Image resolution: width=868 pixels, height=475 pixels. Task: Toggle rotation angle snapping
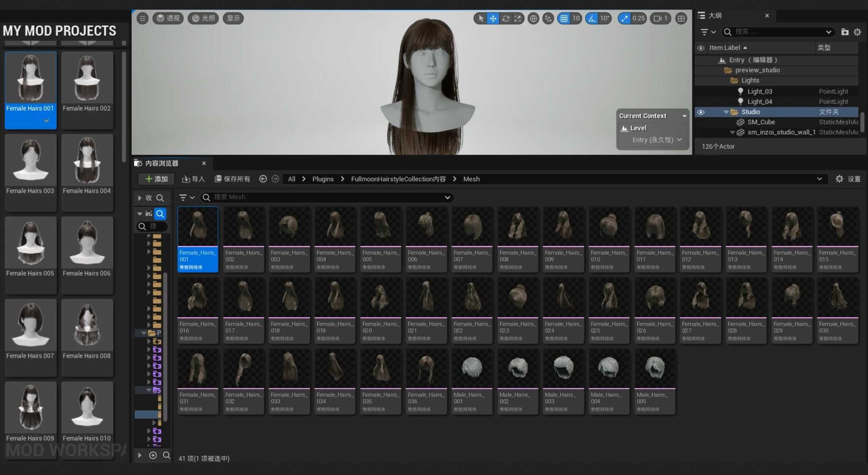coord(592,19)
